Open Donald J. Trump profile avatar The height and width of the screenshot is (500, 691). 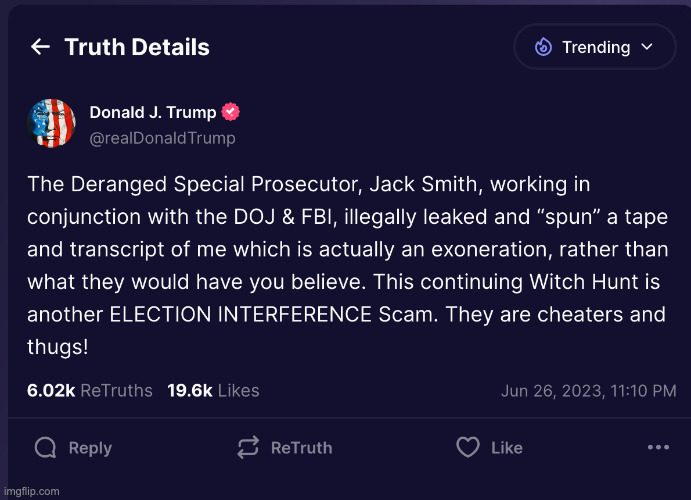pos(52,123)
